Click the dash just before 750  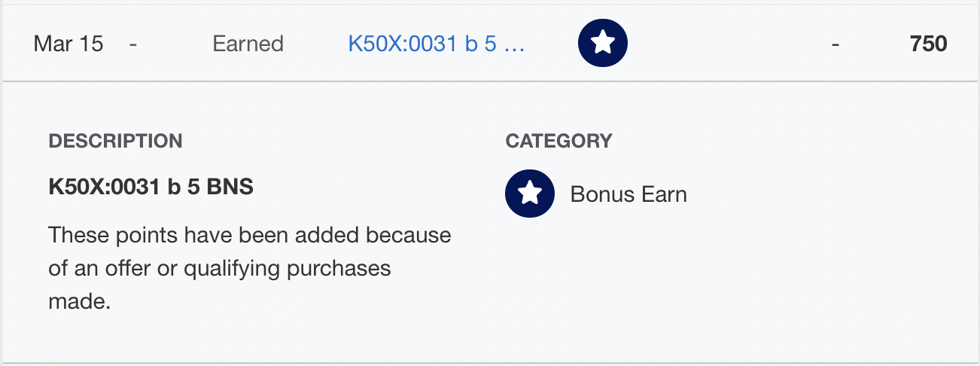(835, 44)
